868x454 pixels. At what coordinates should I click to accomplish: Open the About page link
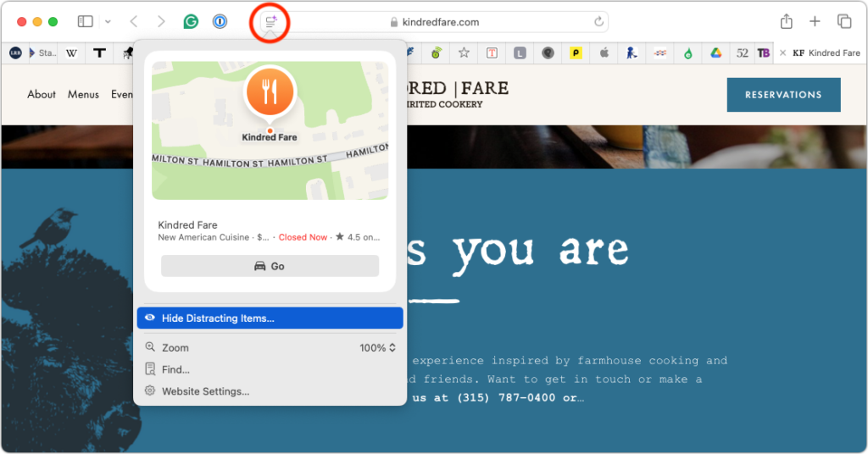42,95
